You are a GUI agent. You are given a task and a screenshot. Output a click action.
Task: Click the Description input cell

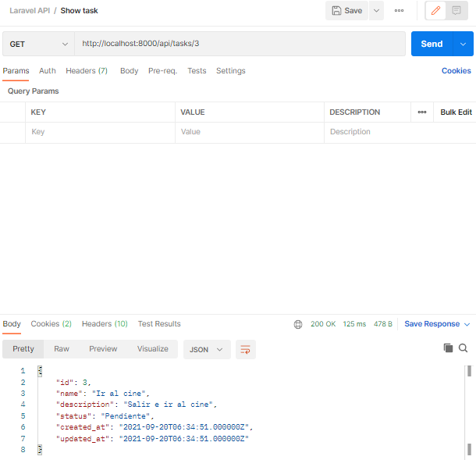pyautogui.click(x=400, y=132)
